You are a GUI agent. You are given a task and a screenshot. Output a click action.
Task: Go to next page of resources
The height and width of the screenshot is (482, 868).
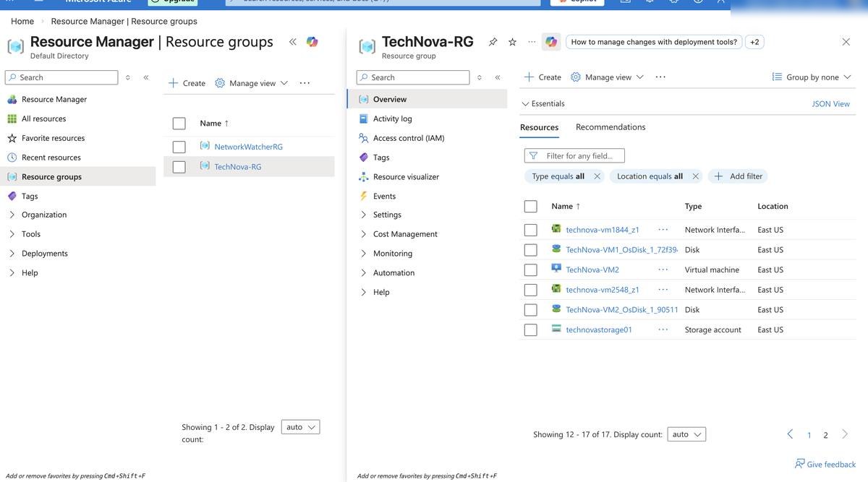click(844, 434)
